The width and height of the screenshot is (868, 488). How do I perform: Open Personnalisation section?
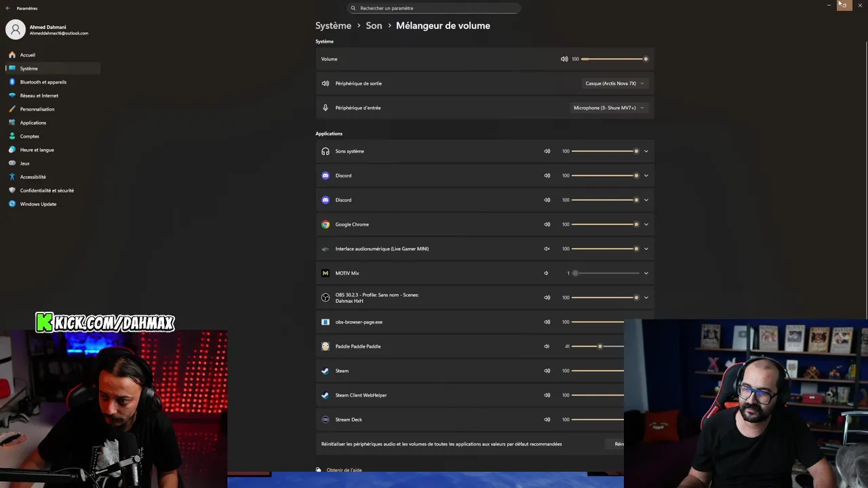pyautogui.click(x=53, y=109)
